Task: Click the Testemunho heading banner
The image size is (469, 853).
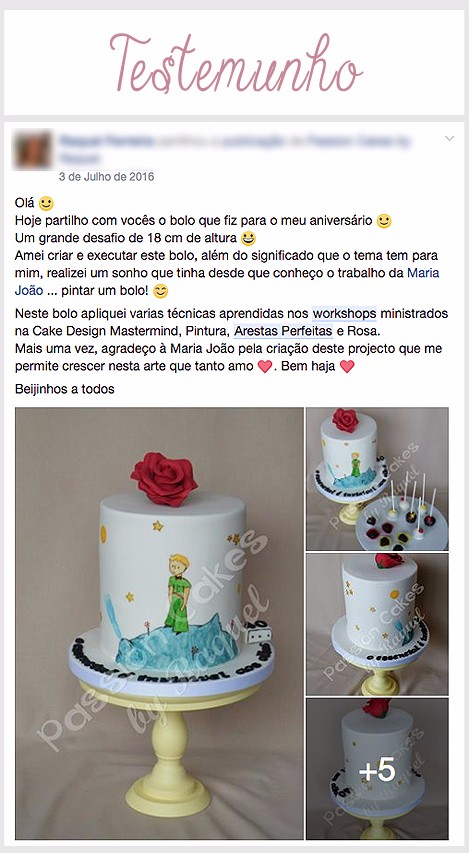Action: [x=234, y=63]
